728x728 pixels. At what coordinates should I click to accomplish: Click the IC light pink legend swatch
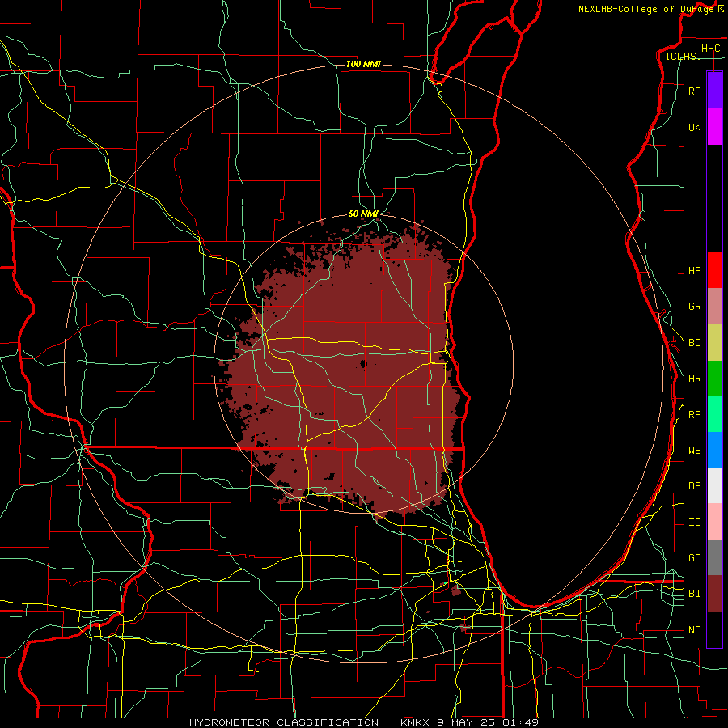click(714, 522)
